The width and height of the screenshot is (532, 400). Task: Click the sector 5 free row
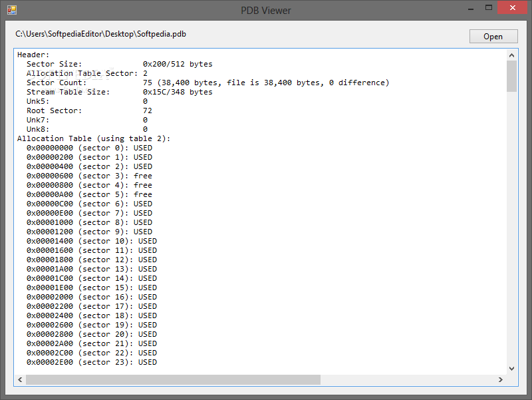[89, 194]
